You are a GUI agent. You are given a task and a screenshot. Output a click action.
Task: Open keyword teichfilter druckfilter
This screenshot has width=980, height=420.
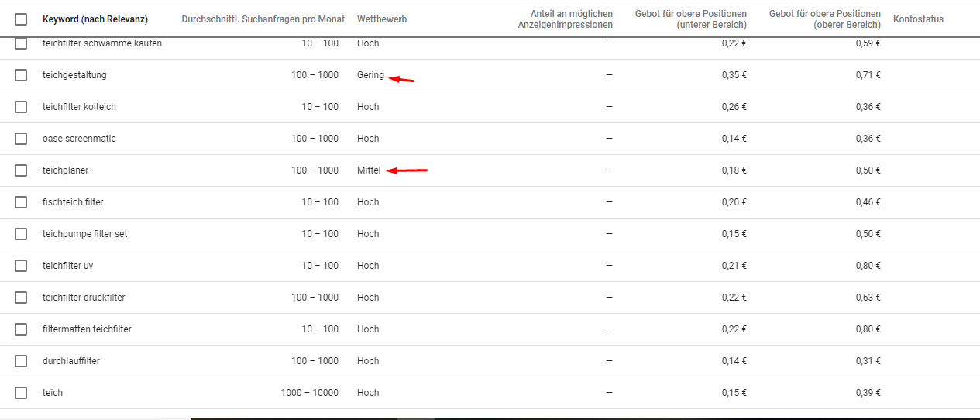click(x=84, y=298)
